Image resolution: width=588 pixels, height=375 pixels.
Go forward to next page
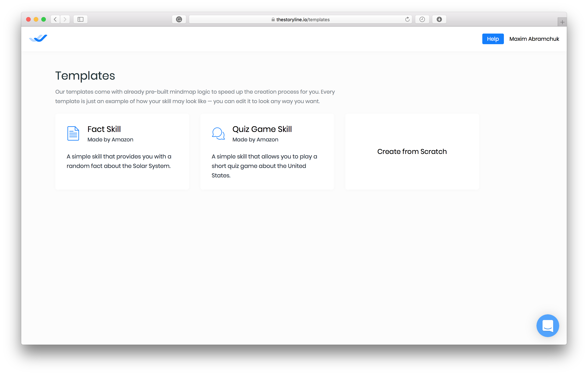[65, 19]
